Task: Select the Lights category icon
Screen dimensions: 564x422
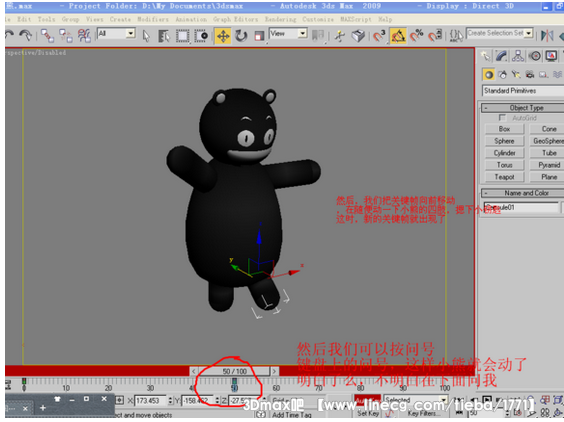Action: [516, 75]
